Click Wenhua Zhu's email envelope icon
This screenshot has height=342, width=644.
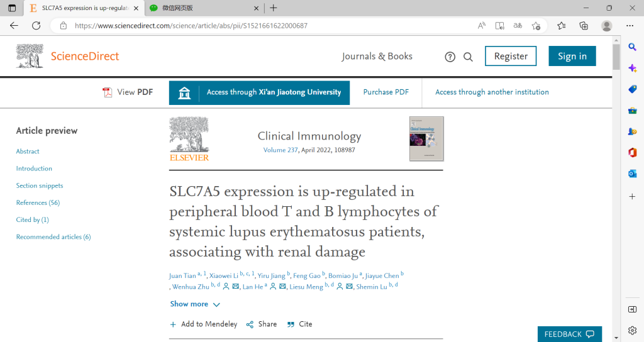pyautogui.click(x=235, y=287)
